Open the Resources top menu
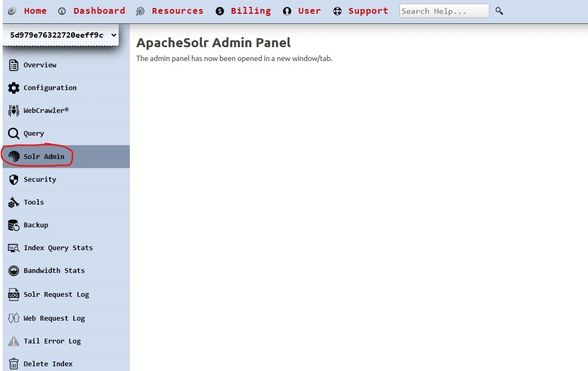 pos(177,11)
